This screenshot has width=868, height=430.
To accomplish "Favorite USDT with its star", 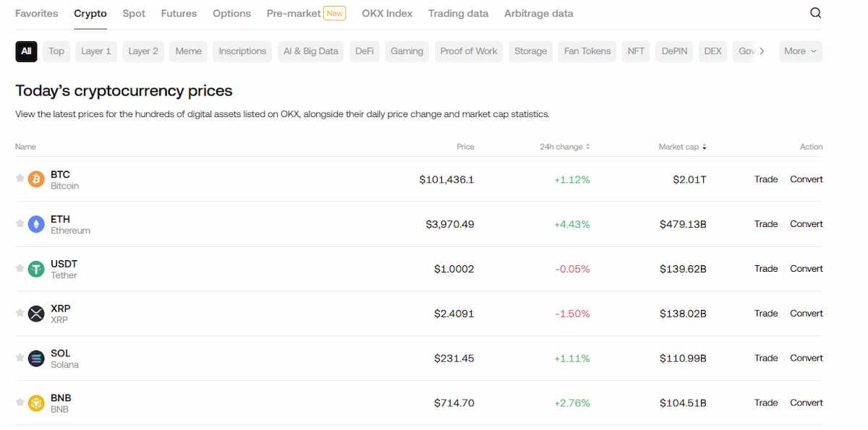I will [x=20, y=267].
